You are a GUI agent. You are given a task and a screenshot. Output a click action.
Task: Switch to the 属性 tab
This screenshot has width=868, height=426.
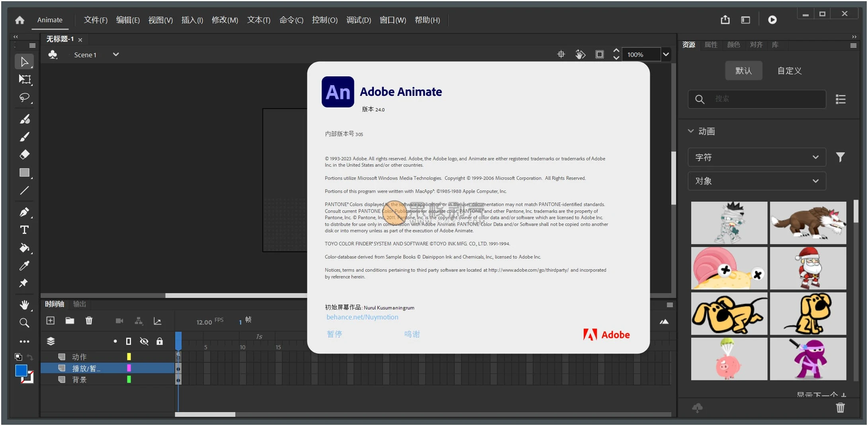tap(711, 45)
